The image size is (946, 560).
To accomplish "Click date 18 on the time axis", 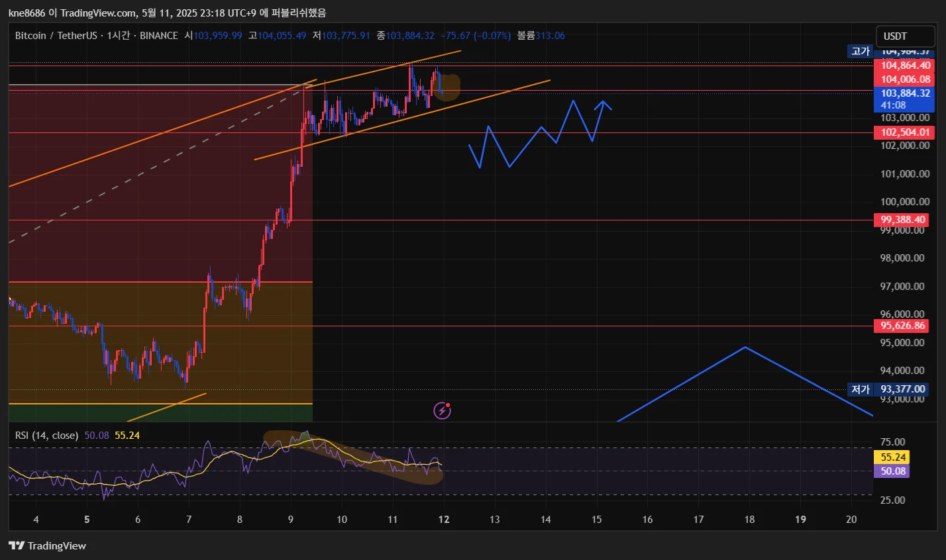I will pos(749,520).
